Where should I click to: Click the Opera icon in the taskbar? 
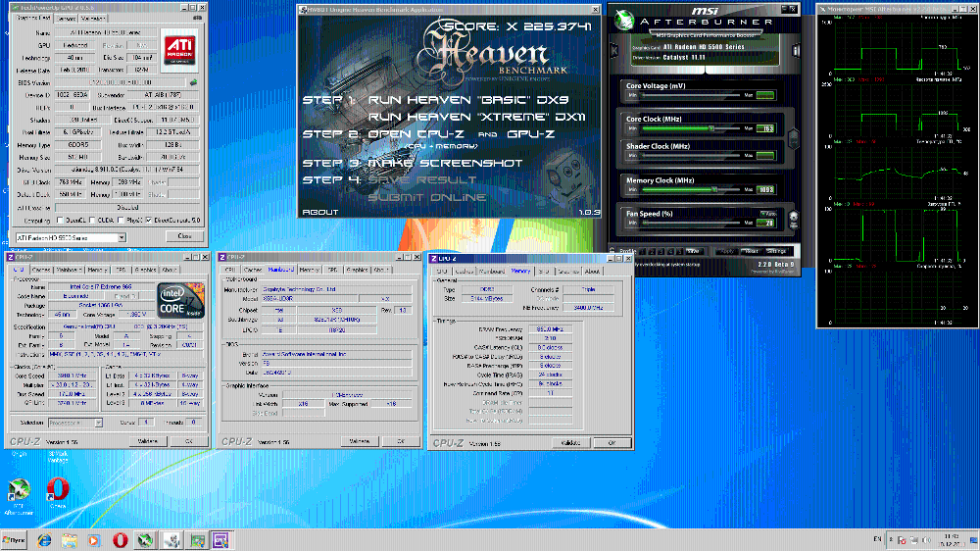click(x=120, y=540)
